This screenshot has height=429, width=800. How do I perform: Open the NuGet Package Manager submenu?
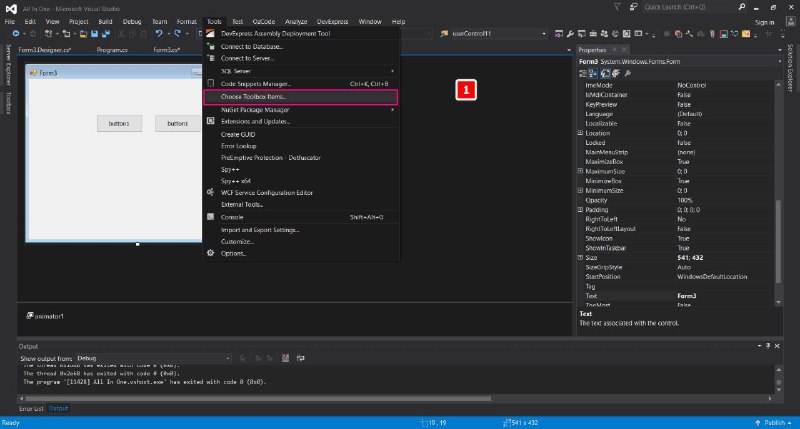301,110
